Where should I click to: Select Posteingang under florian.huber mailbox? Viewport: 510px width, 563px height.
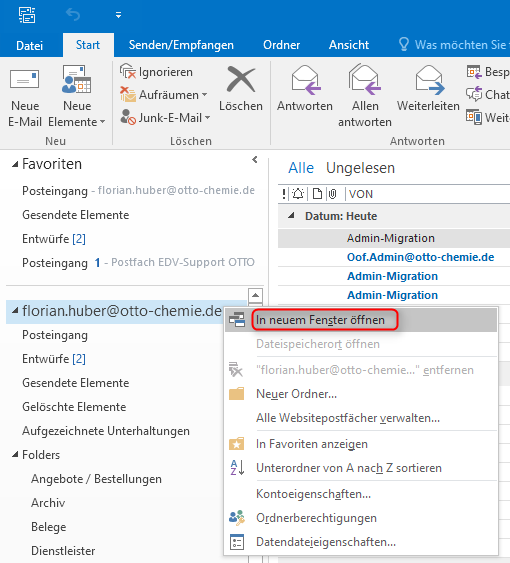tap(55, 335)
